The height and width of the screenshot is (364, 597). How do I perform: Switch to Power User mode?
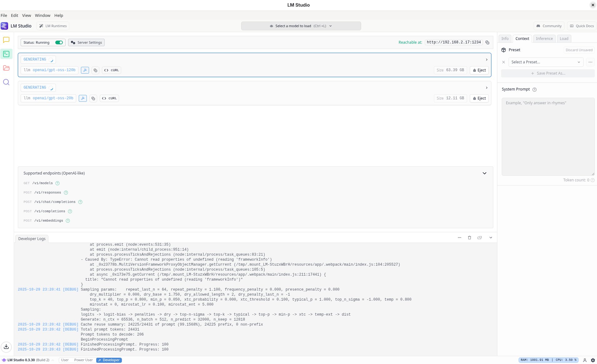tap(83, 360)
